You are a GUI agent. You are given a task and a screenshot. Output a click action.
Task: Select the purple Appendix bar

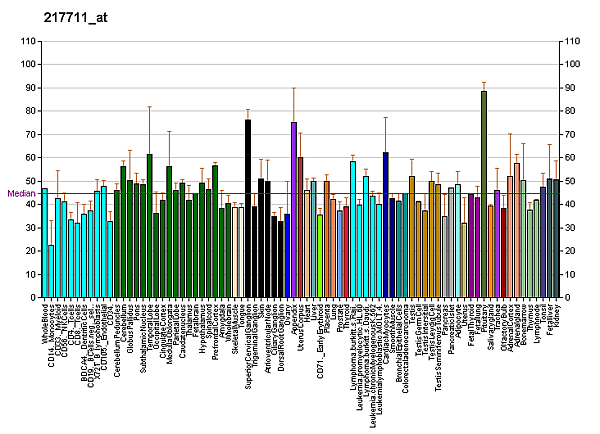[x=294, y=210]
